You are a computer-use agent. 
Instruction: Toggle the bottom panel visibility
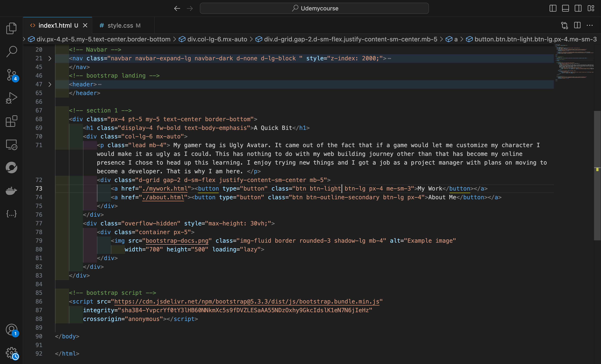(565, 8)
